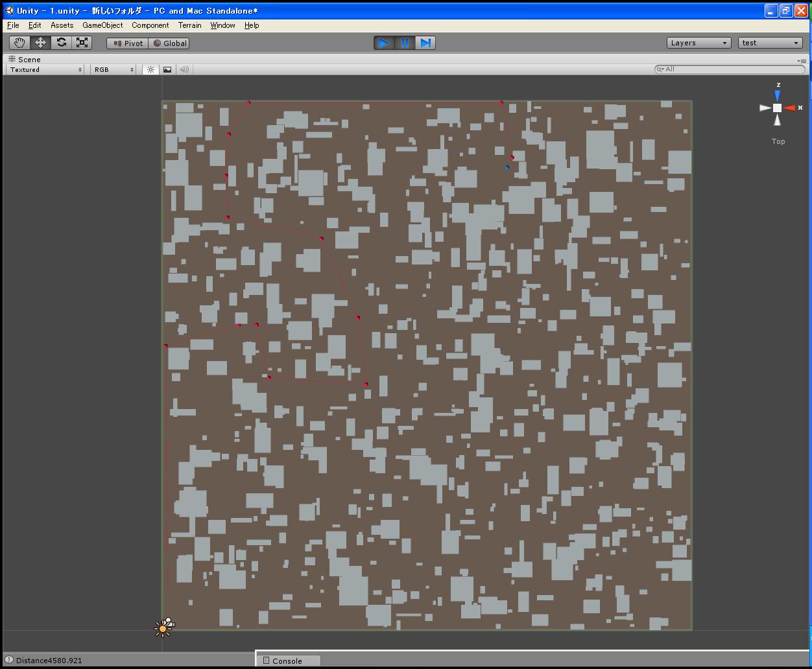Select the Rotate tool
812x669 pixels.
click(61, 43)
